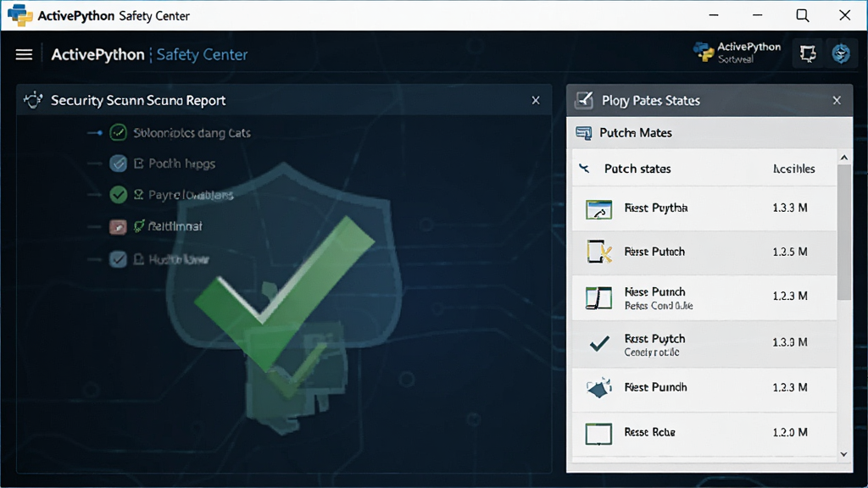Click the Nese Putnch 1.2.3 M row icon
The image size is (868, 488).
[x=599, y=298]
